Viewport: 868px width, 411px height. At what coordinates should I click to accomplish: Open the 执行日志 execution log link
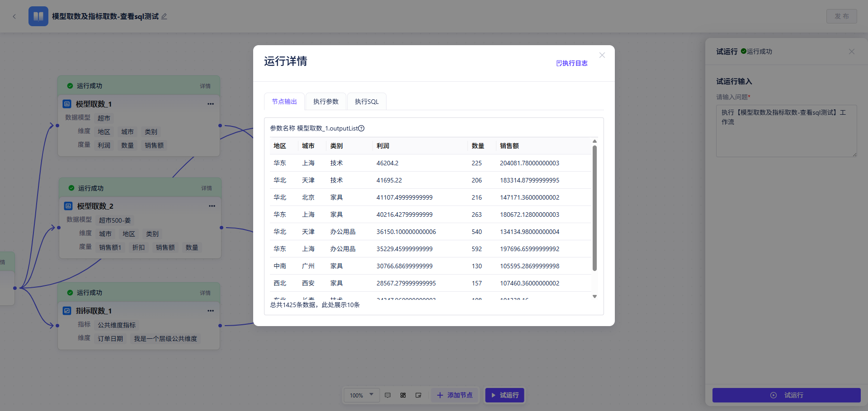click(571, 63)
